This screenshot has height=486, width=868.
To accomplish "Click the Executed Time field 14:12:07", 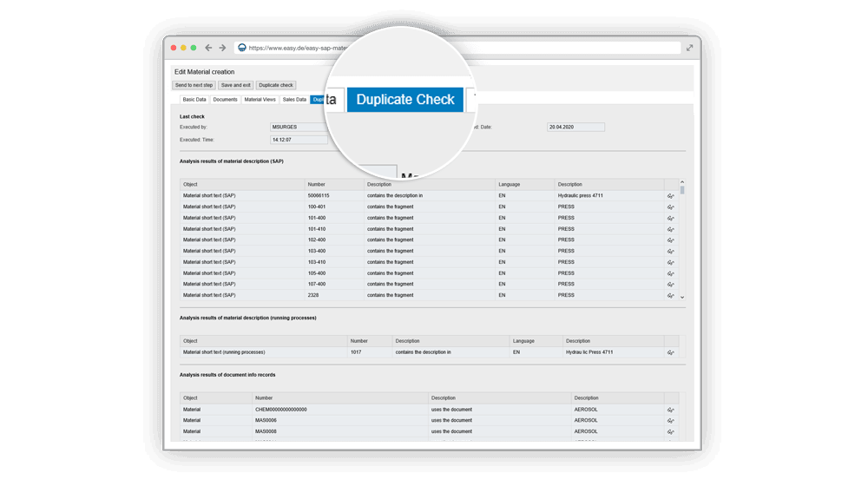I will [299, 140].
